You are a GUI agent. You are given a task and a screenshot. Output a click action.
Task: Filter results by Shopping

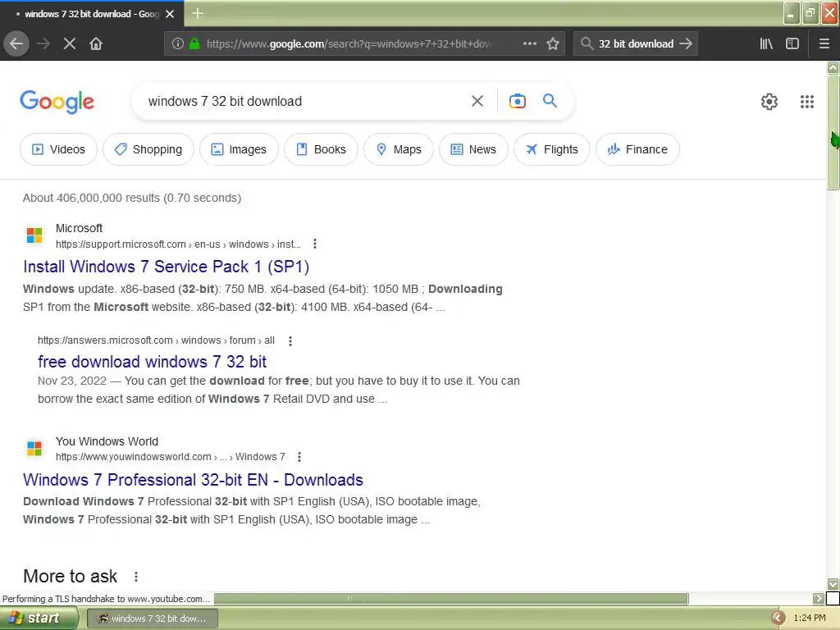pos(148,149)
